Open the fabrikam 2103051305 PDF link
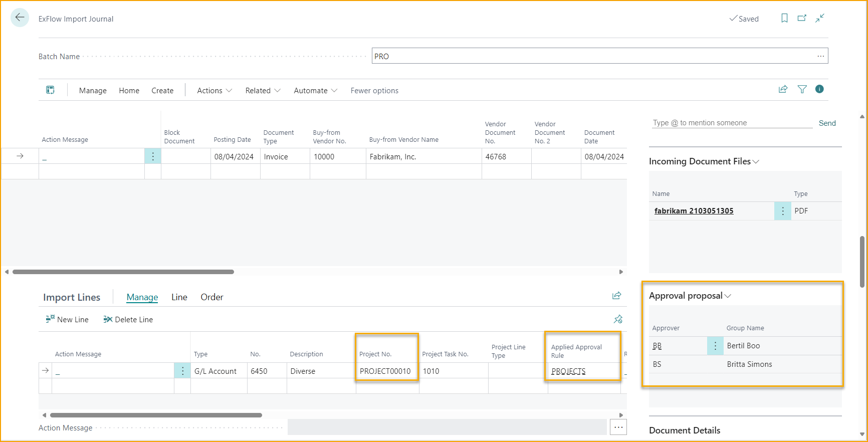The image size is (868, 442). 694,211
